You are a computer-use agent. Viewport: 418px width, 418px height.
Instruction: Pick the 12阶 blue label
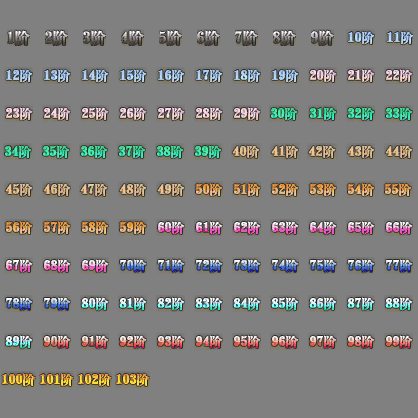coord(18,76)
